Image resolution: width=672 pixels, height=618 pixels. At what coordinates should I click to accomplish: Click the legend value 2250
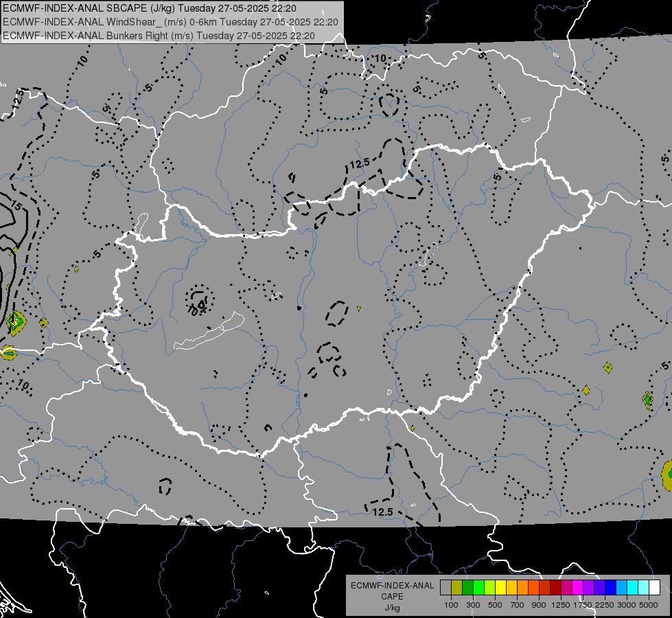point(605,605)
